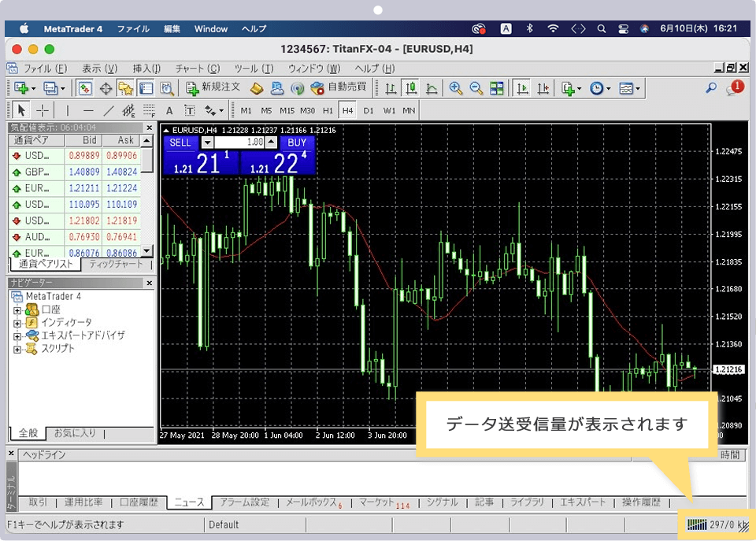Switch timeframe to D1

tap(369, 110)
